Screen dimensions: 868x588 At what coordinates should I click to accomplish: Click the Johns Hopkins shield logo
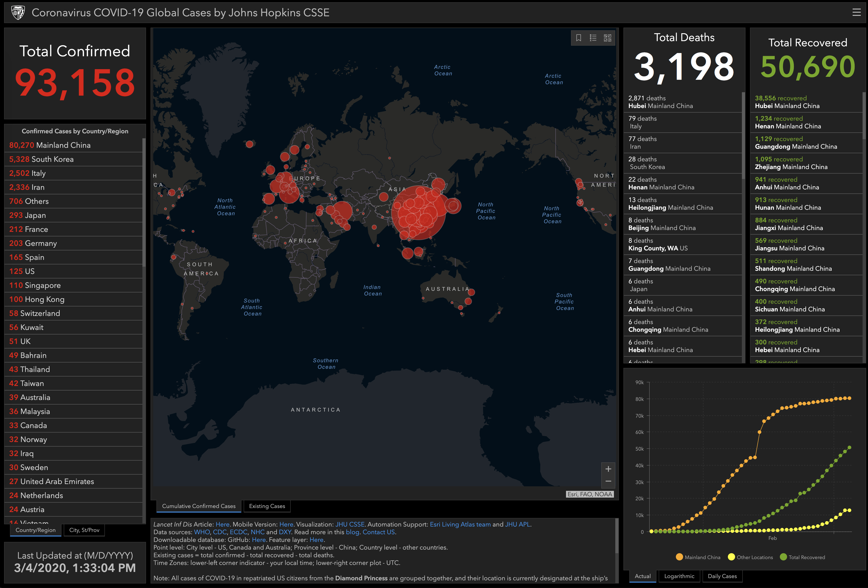pos(18,13)
